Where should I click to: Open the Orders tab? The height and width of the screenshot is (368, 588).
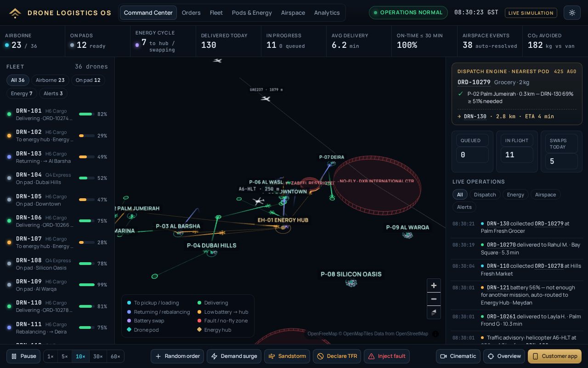(x=191, y=13)
